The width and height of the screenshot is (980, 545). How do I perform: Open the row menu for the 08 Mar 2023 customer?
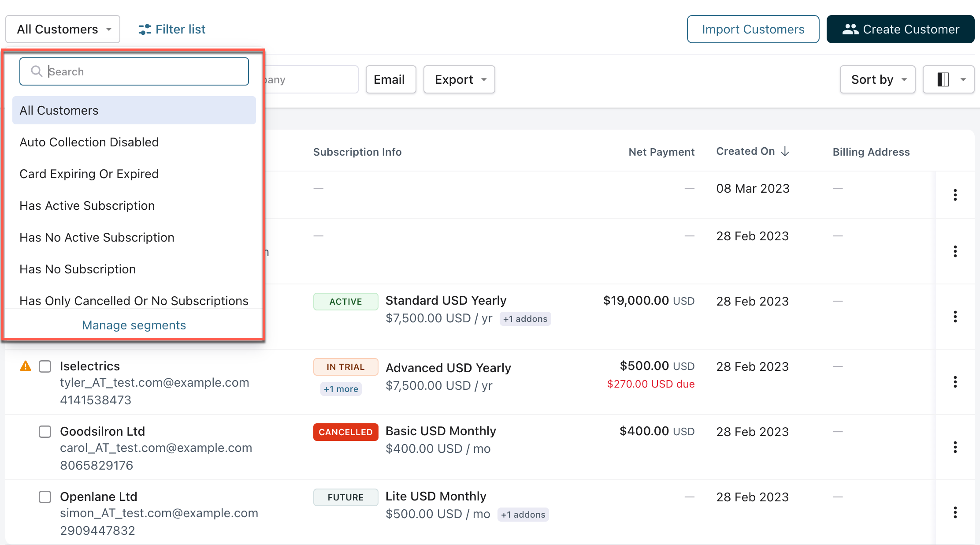coord(955,195)
